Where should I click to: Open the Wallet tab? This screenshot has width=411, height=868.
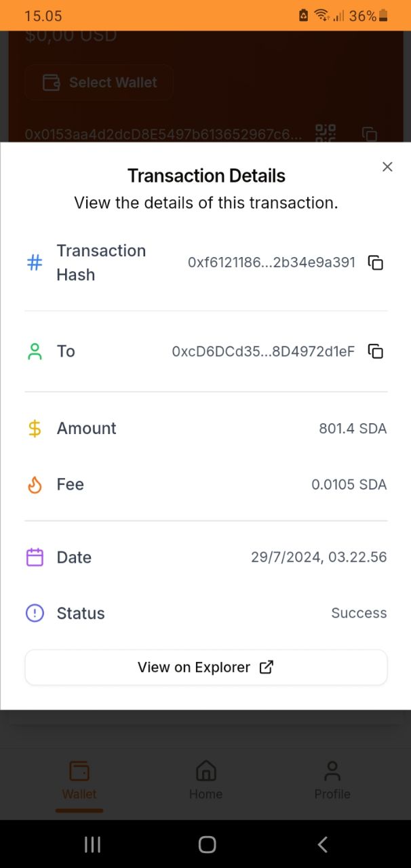[79, 780]
